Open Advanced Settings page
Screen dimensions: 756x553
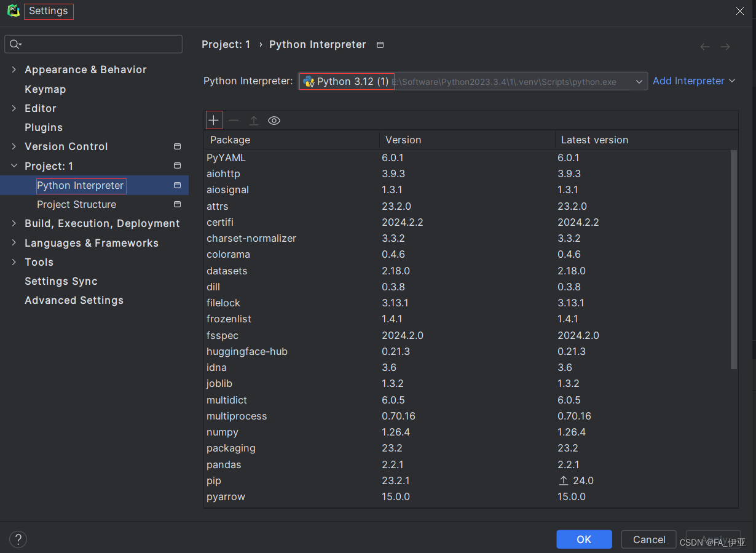click(x=74, y=300)
